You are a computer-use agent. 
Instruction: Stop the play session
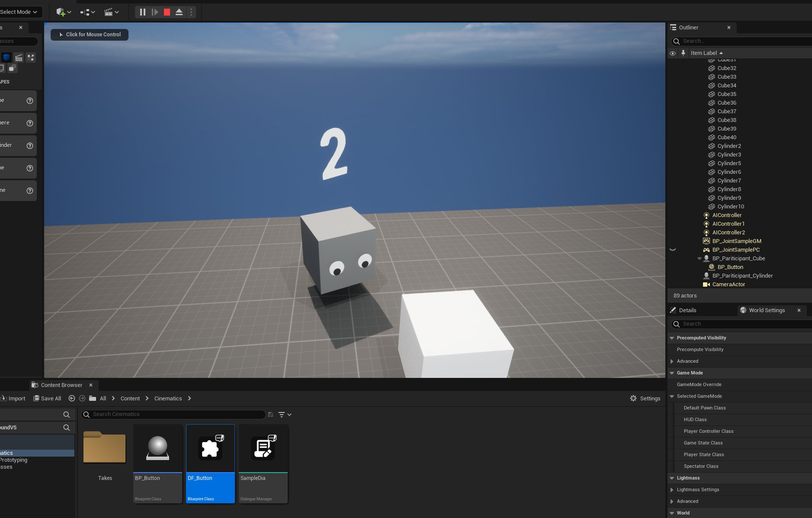(x=167, y=12)
